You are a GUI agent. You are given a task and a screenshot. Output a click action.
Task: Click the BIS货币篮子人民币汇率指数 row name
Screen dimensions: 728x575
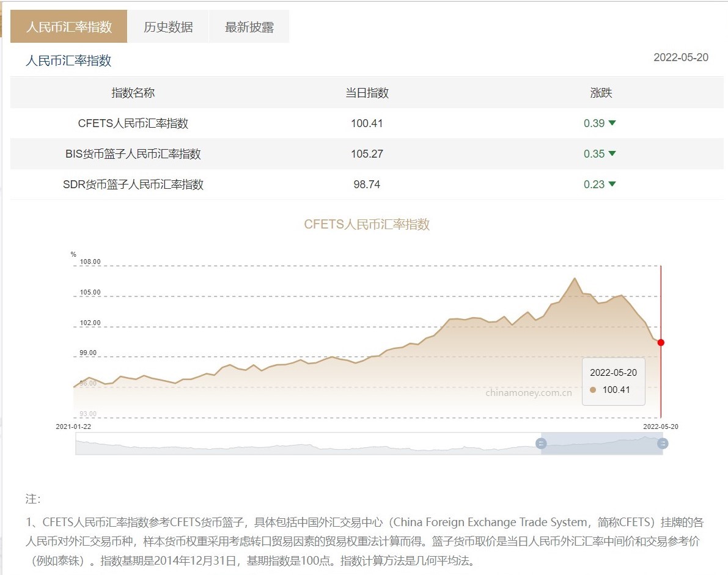coord(133,154)
